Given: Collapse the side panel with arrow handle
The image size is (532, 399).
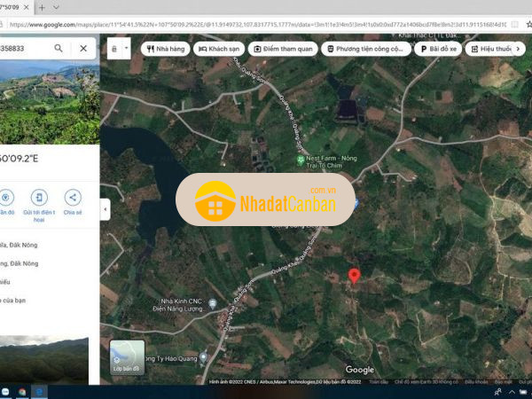Looking at the screenshot, I should pos(106,209).
